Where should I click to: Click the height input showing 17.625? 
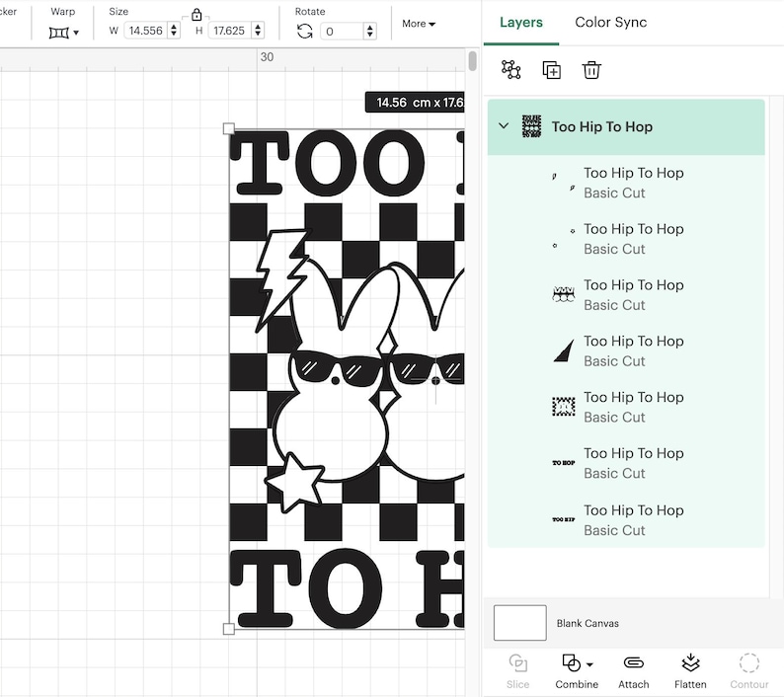coord(229,31)
